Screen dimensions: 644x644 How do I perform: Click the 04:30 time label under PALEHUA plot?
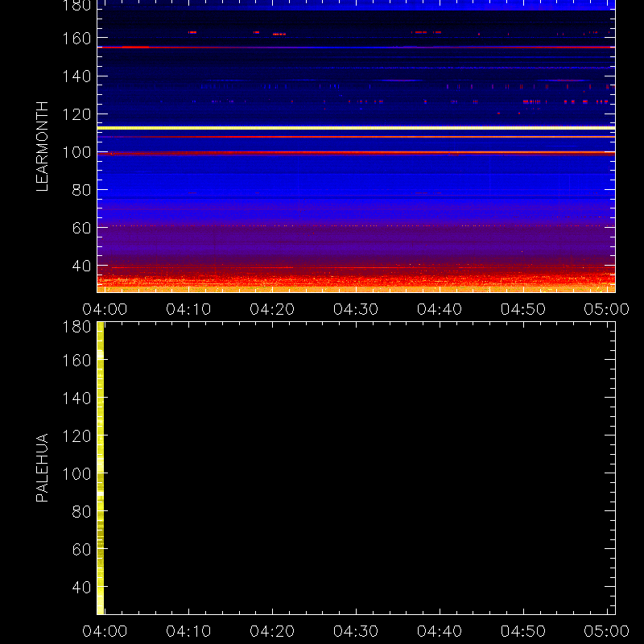click(356, 631)
